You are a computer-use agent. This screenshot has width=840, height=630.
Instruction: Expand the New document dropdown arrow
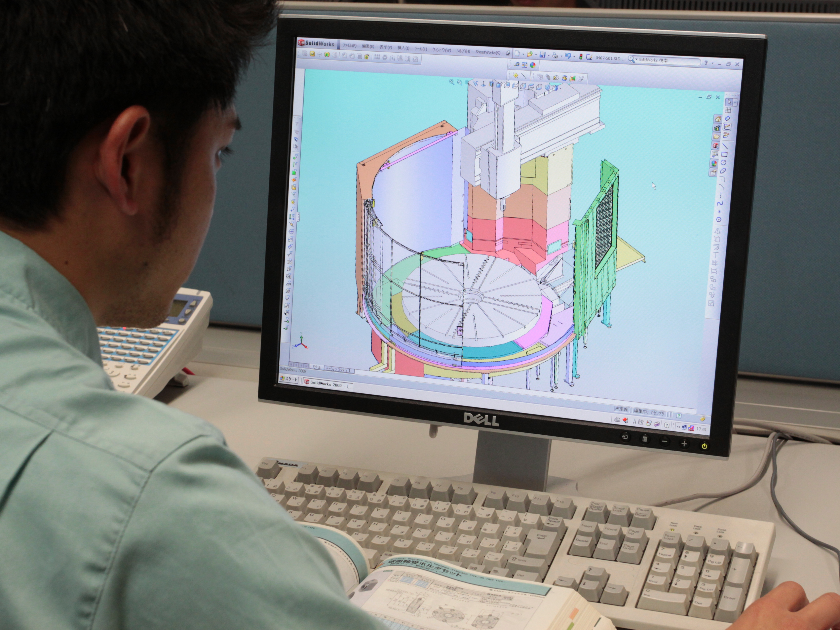tap(523, 54)
